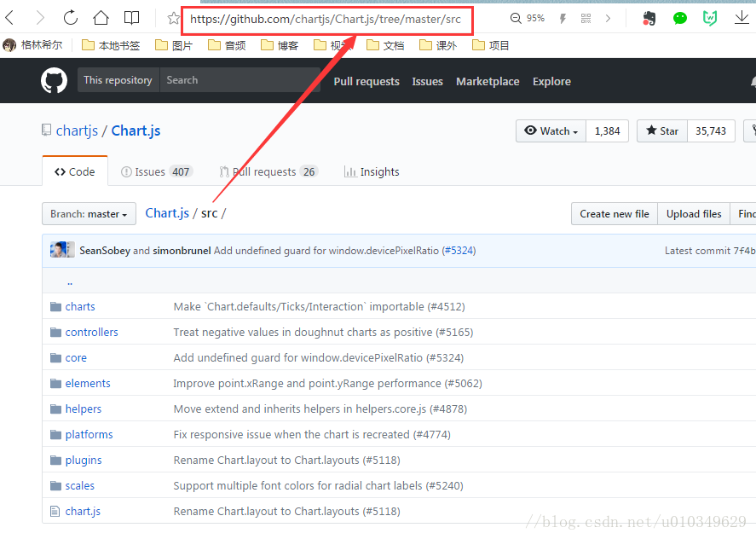Switch to the Pull requests 26 tab
Image resolution: width=756 pixels, height=539 pixels.
pyautogui.click(x=268, y=171)
